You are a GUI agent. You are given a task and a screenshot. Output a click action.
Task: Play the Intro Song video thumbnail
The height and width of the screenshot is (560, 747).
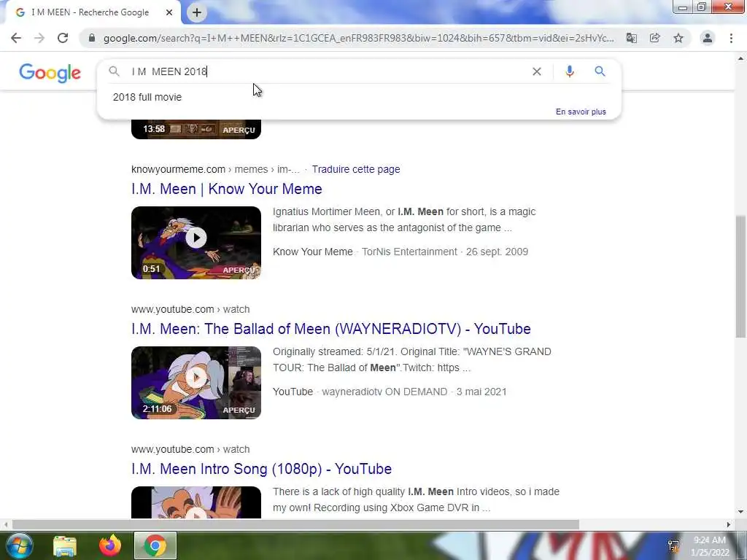[x=196, y=502]
